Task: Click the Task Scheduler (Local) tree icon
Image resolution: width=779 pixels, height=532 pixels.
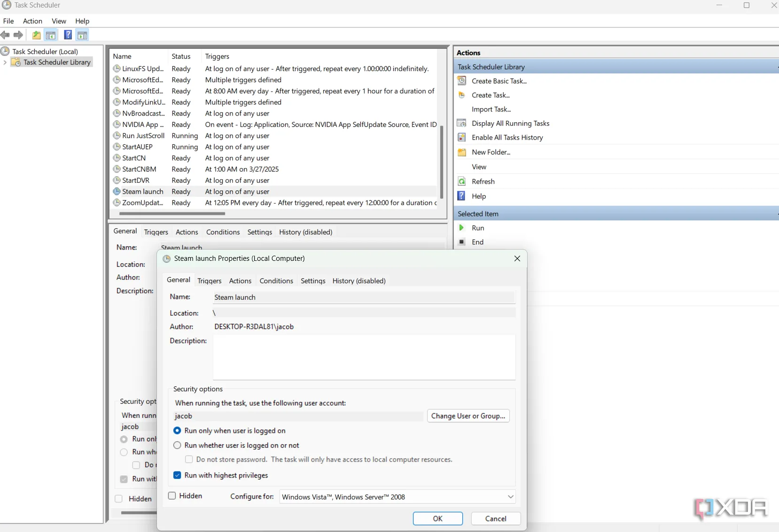Action: coord(5,51)
